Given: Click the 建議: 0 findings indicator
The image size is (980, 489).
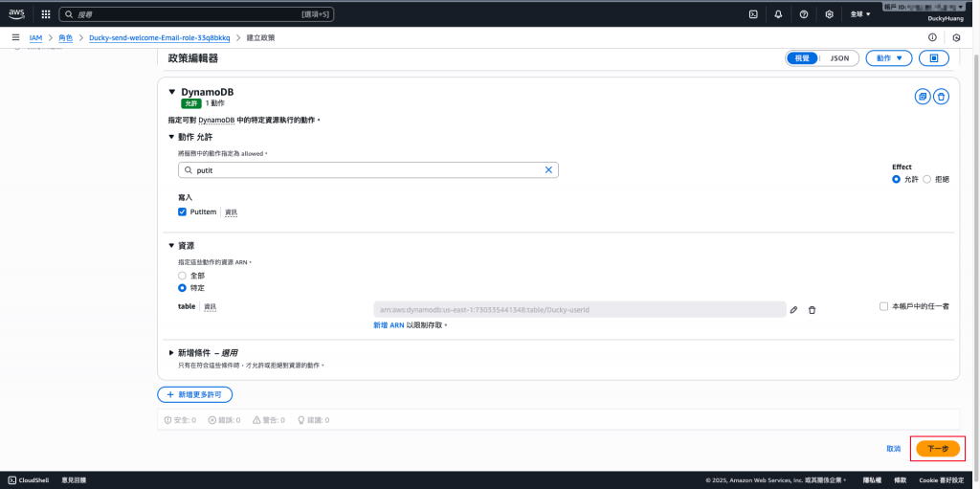Looking at the screenshot, I should 313,420.
